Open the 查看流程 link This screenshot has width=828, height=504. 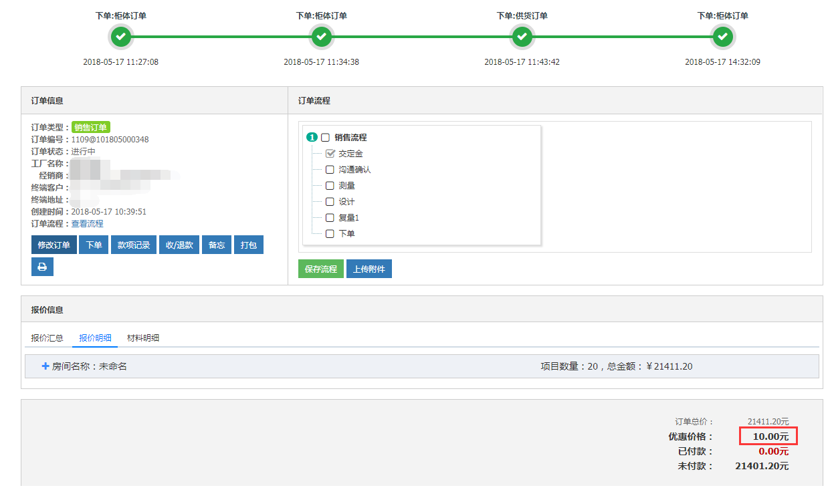click(88, 224)
